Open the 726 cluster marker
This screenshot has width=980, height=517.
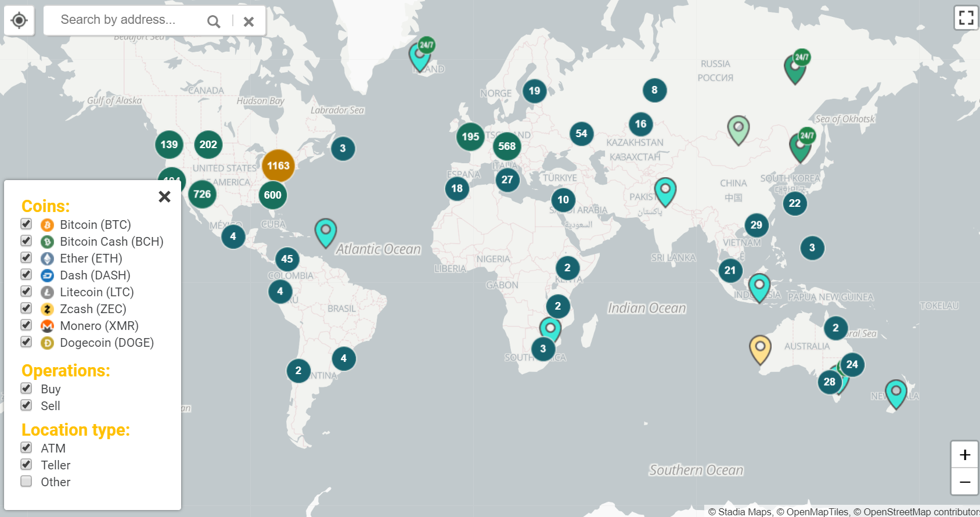pyautogui.click(x=202, y=194)
